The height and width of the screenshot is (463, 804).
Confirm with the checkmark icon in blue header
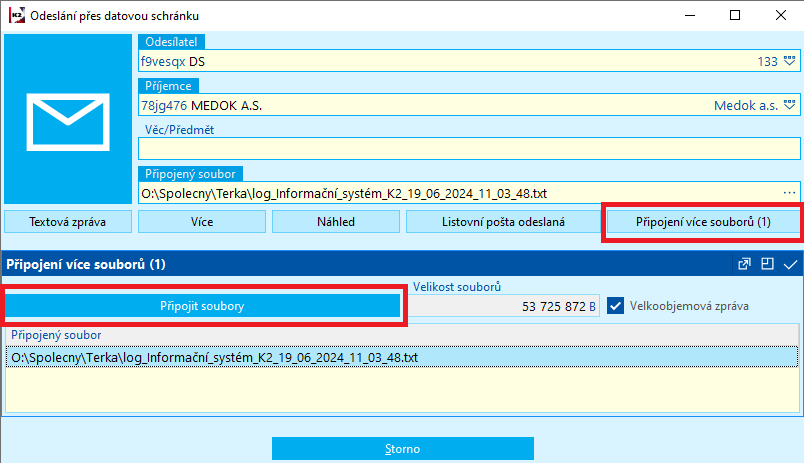tap(790, 265)
